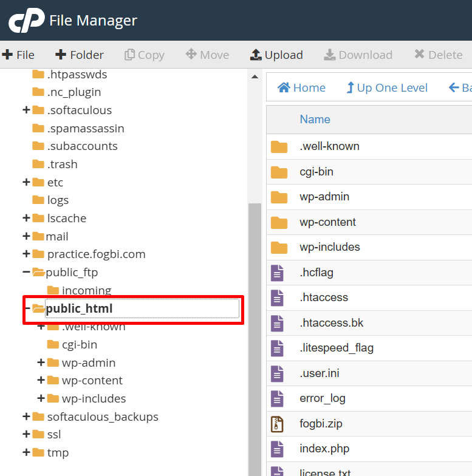Collapse the public_ftp tree node

coord(26,272)
